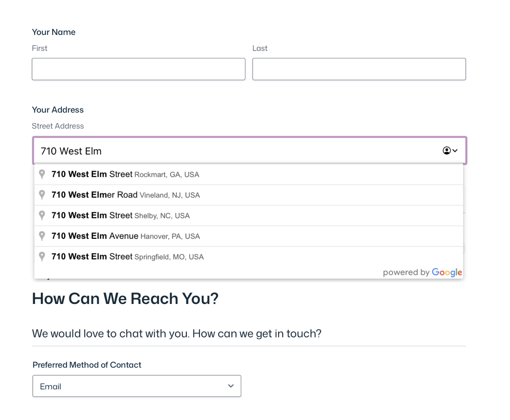Click the contact autofill icon in address field
This screenshot has height=420, width=510.
446,151
